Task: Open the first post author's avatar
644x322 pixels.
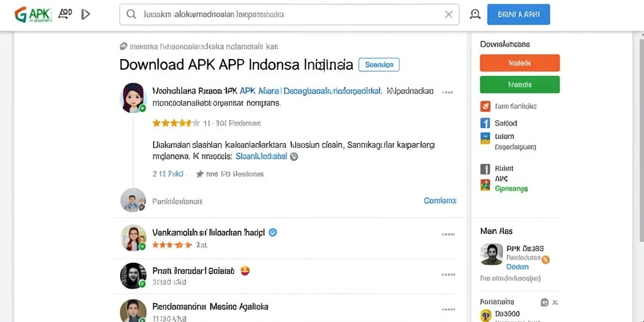Action: (x=133, y=97)
